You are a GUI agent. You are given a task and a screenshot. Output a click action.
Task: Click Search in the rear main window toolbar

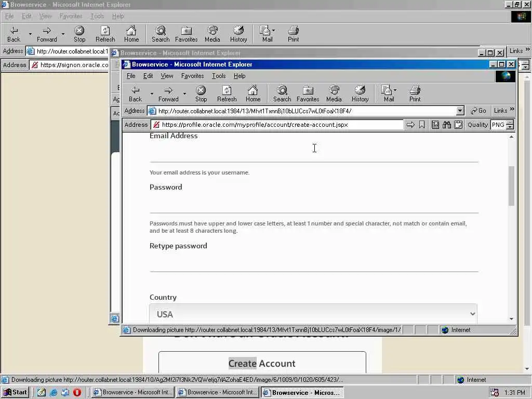(x=161, y=34)
